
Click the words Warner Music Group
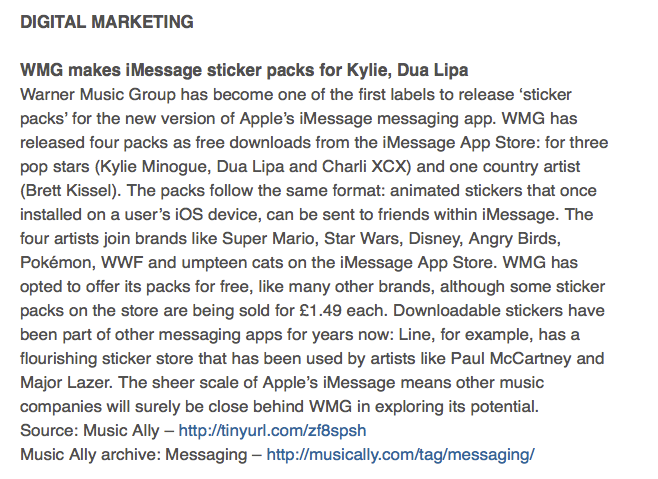[98, 95]
